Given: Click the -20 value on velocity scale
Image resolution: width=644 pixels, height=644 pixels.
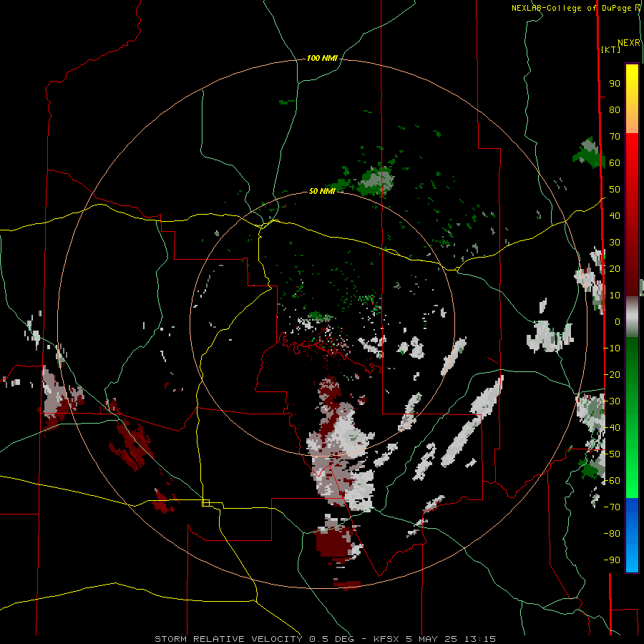Looking at the screenshot, I should tap(612, 374).
